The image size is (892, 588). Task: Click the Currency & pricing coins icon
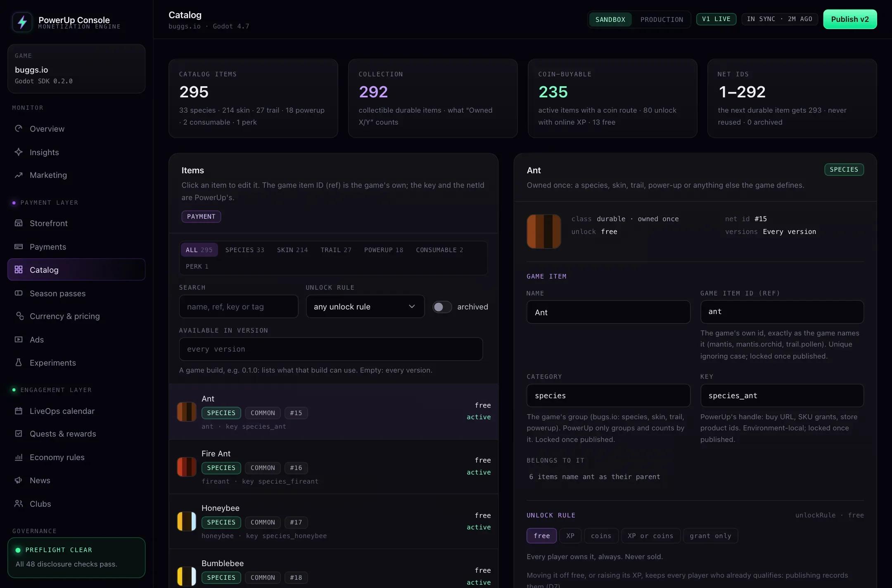tap(19, 316)
